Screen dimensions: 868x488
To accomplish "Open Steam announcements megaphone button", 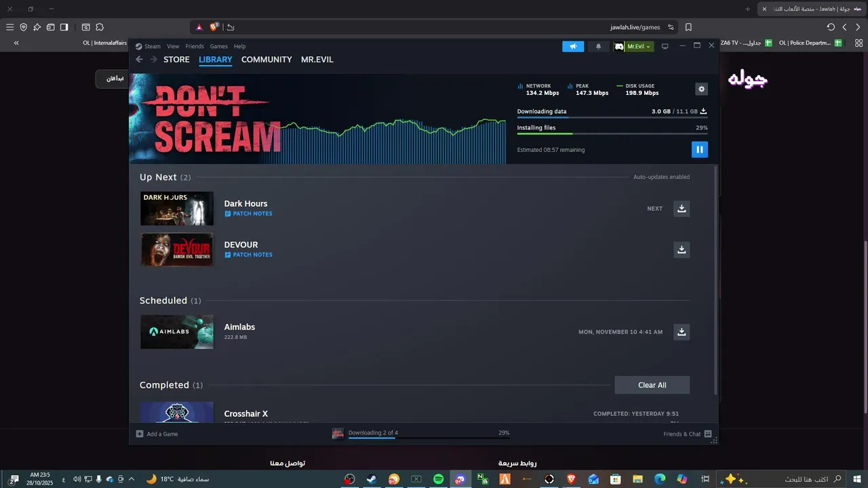I will [573, 46].
